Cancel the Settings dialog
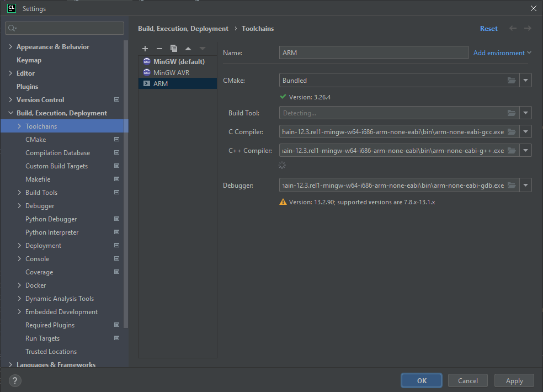The width and height of the screenshot is (543, 392). (x=468, y=380)
